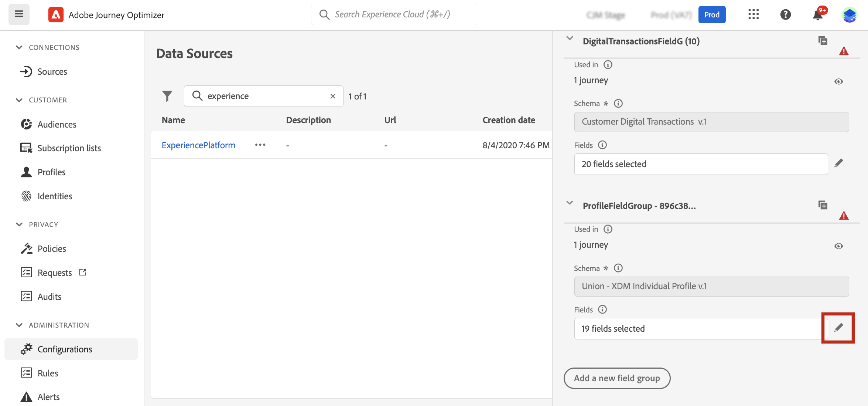The width and height of the screenshot is (868, 406).
Task: View journeys using ProfileFieldGroup eye icon
Action: tap(838, 246)
